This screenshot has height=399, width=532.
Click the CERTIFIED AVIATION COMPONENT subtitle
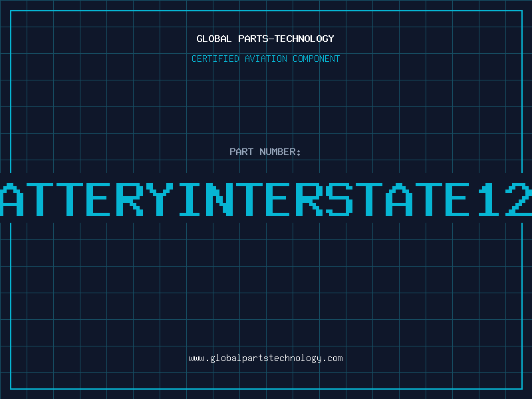coord(265,59)
